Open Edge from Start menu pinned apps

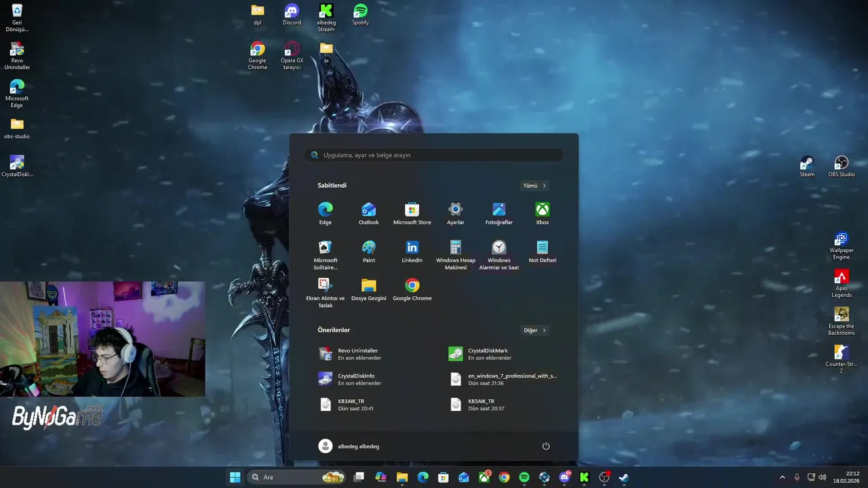click(325, 213)
